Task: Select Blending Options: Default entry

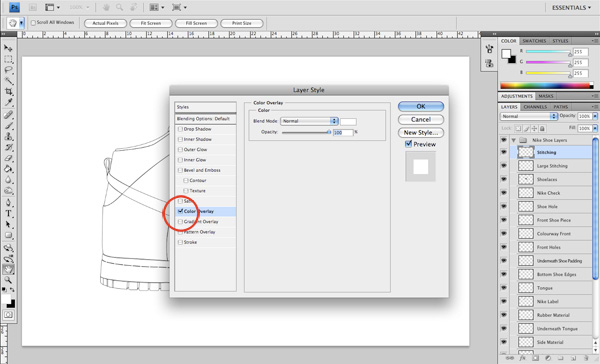Action: [205, 119]
